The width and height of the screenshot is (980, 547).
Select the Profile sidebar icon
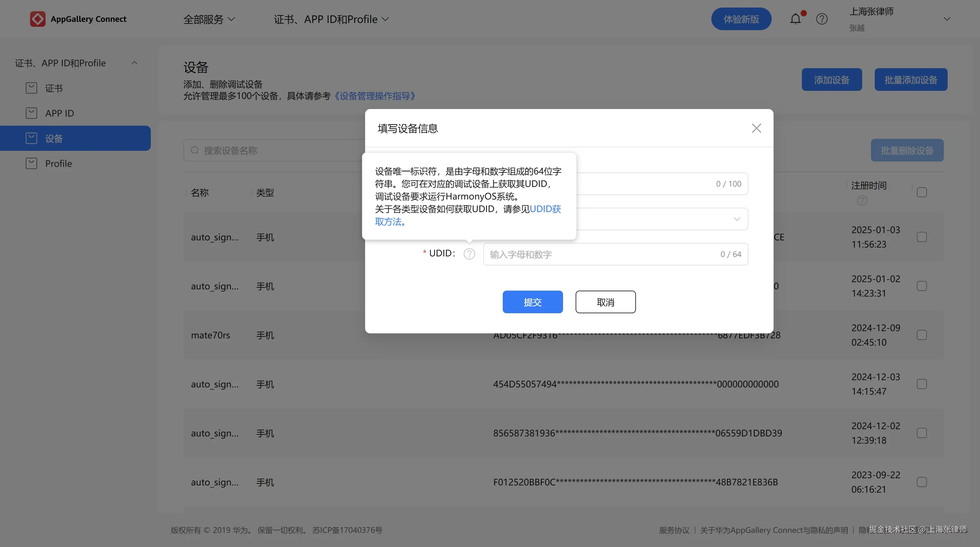31,163
